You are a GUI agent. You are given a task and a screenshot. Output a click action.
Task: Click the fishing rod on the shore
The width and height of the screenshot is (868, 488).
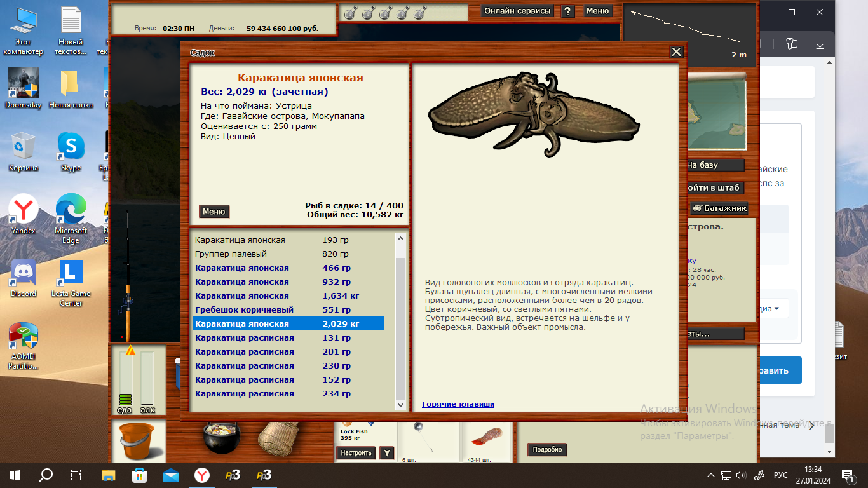tap(127, 276)
